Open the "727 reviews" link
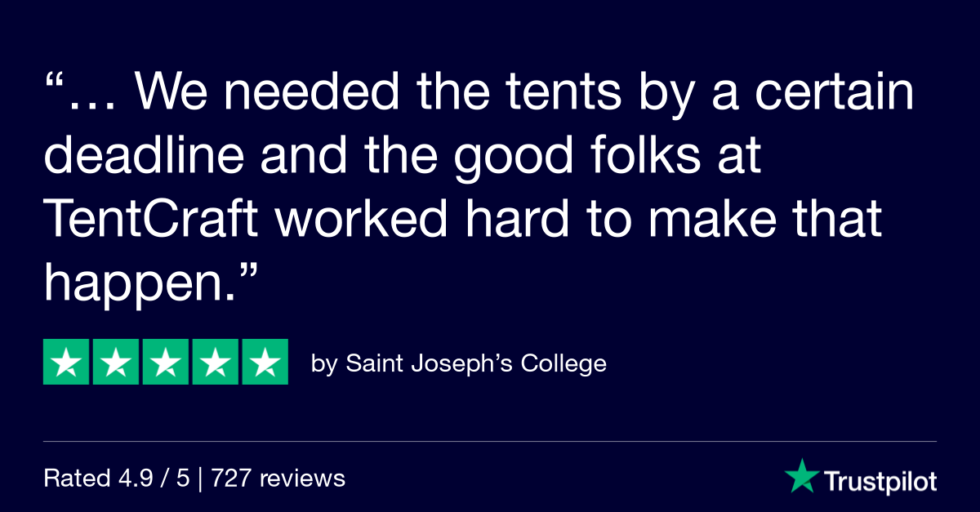This screenshot has width=980, height=512. [278, 479]
